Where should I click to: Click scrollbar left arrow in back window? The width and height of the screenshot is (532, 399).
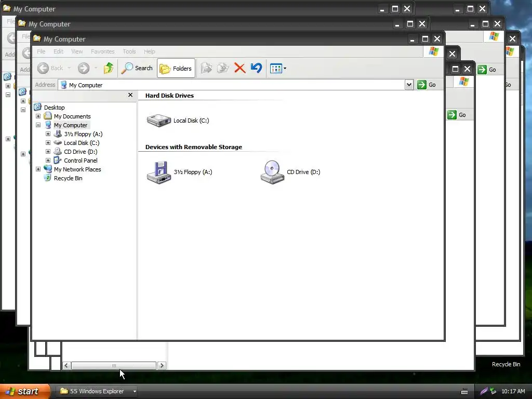66,365
